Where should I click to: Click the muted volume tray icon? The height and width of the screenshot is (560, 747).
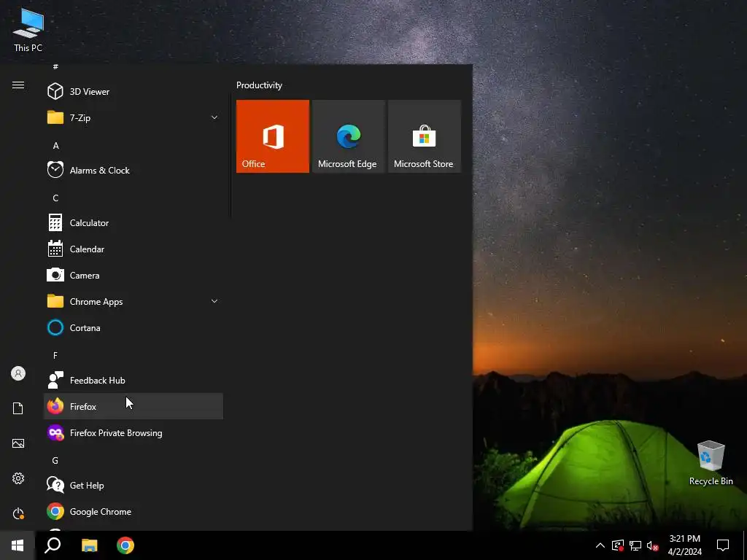pos(652,545)
